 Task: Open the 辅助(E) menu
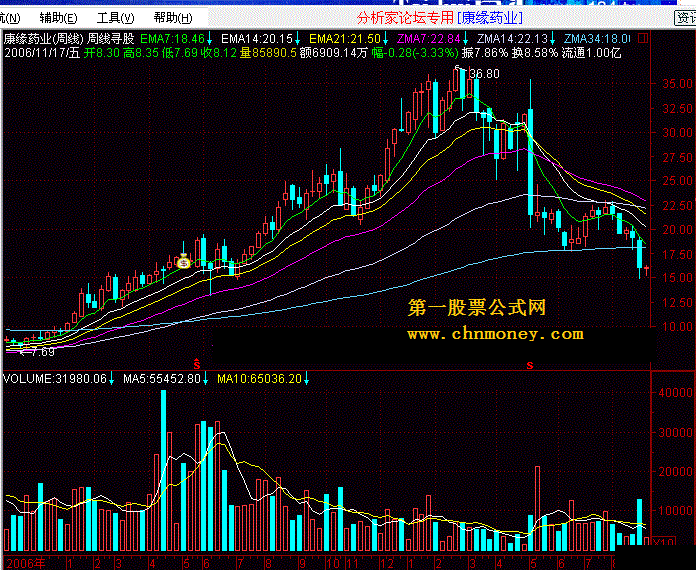pos(58,18)
